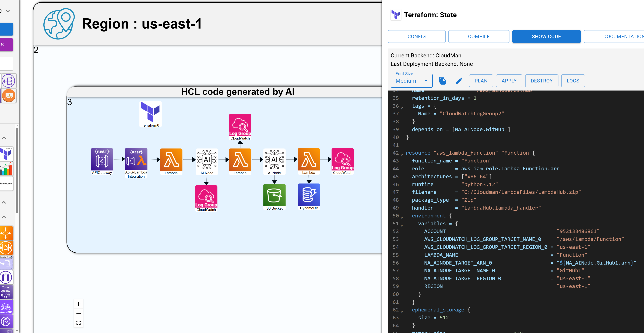Pick the orange locked gateway icon in the sidebar
644x333 pixels.
pyautogui.click(x=6, y=248)
